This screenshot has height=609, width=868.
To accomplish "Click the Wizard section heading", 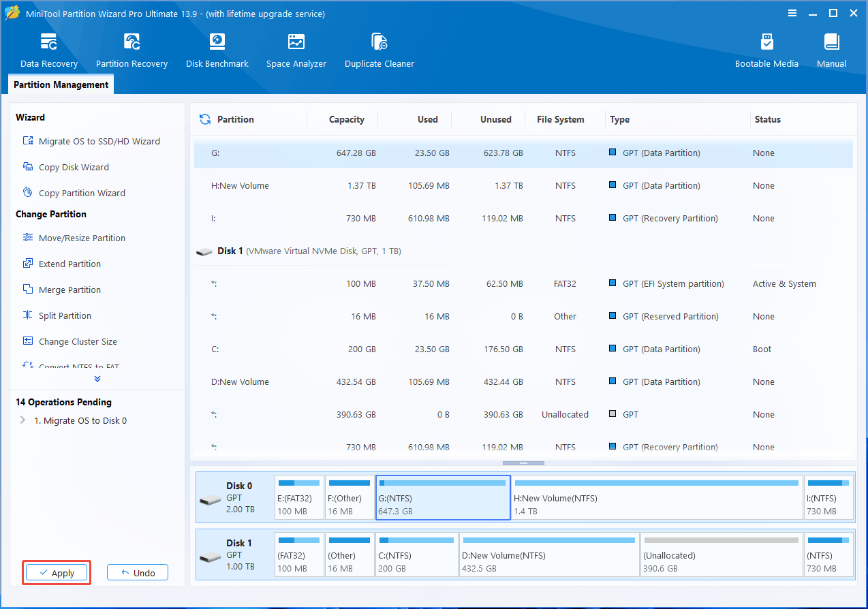I will pos(31,117).
